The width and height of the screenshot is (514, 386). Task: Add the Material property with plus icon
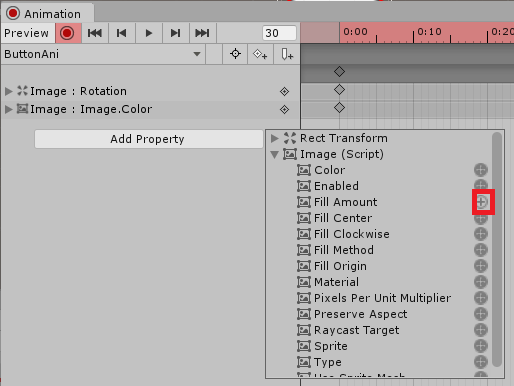pos(481,282)
